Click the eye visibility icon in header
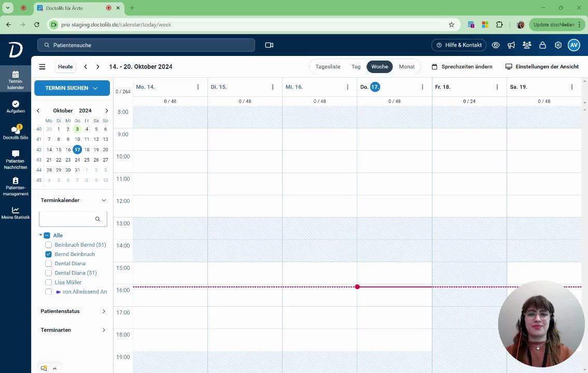Image resolution: width=588 pixels, height=373 pixels. pos(495,45)
